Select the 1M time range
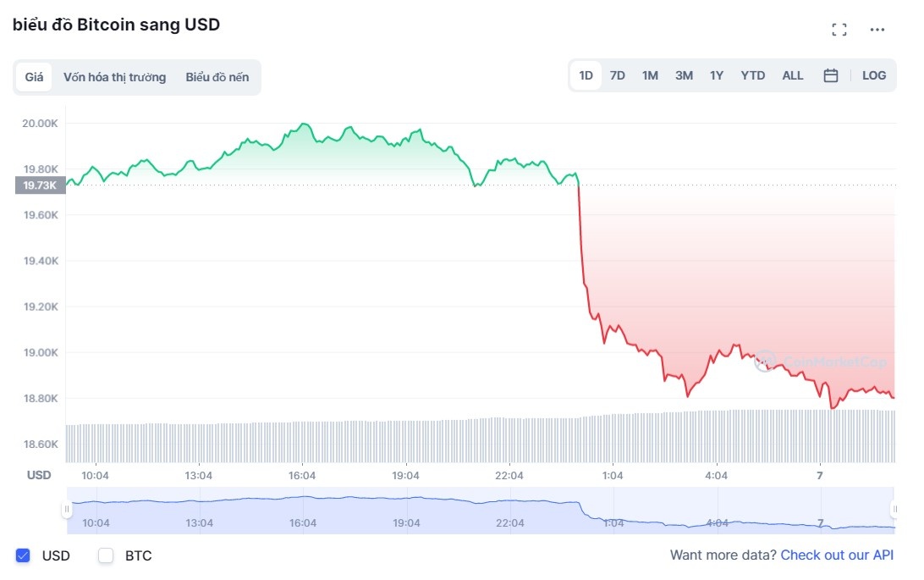The width and height of the screenshot is (924, 580). 650,75
